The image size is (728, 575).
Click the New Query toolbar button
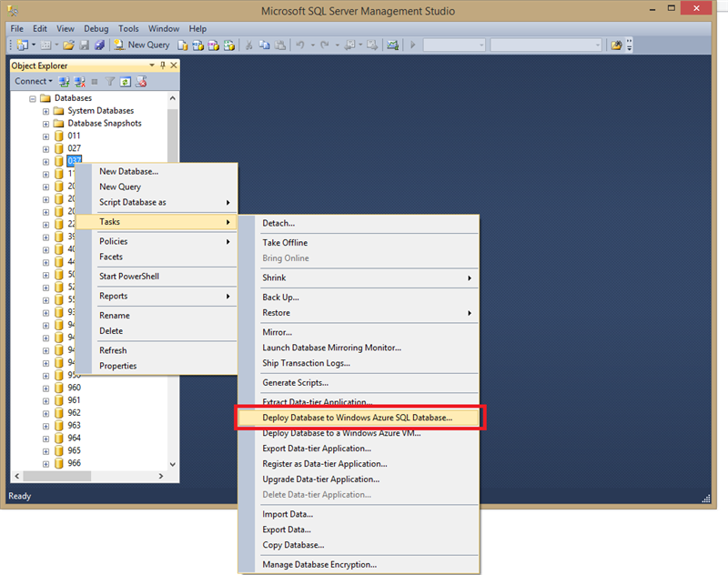pyautogui.click(x=142, y=45)
